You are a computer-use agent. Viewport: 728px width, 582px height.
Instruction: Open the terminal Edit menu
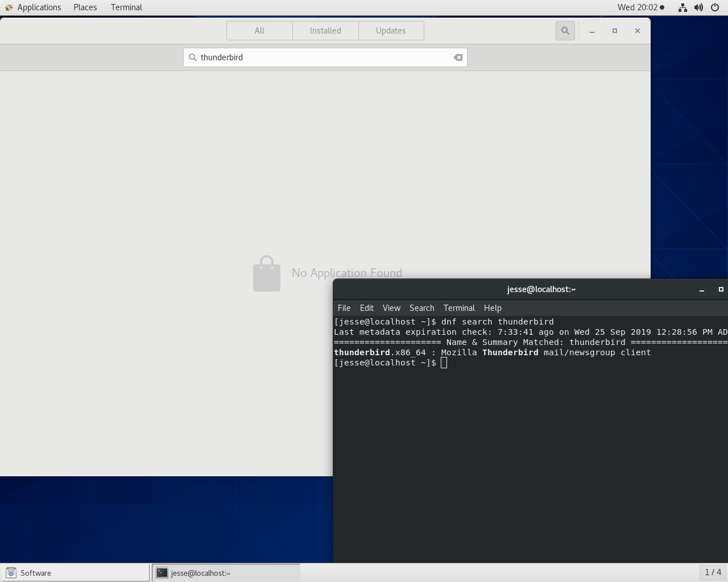(x=367, y=308)
